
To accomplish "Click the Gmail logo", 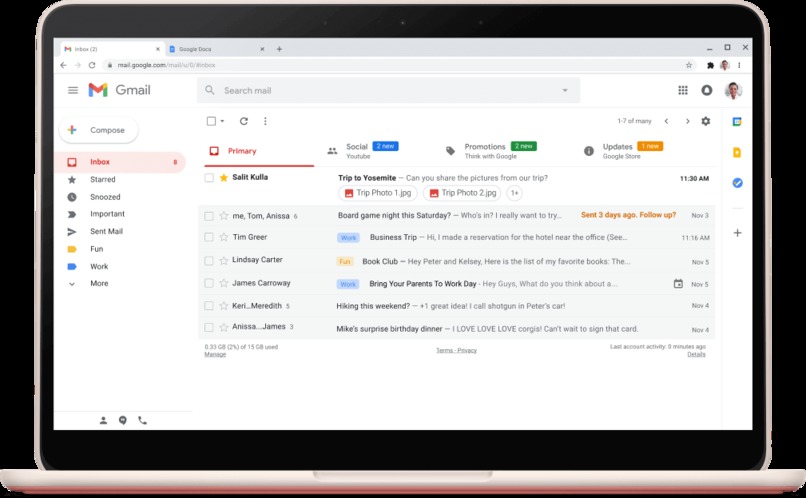I will [119, 90].
